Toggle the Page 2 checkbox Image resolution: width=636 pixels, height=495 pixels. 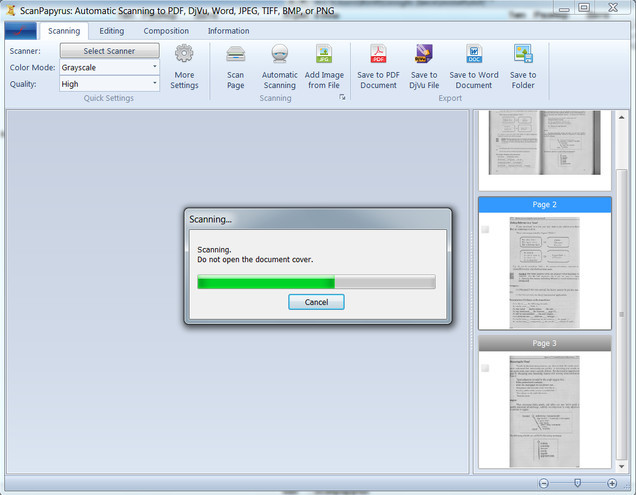tap(485, 230)
